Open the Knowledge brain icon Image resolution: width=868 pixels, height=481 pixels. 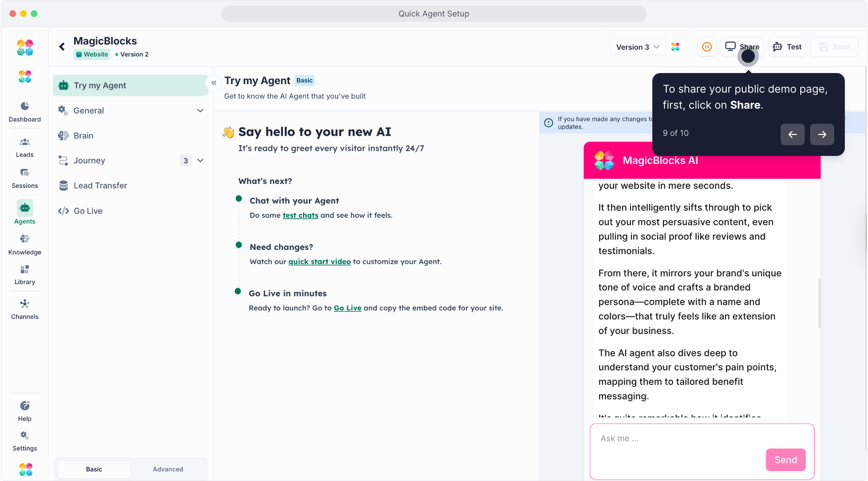(x=25, y=245)
